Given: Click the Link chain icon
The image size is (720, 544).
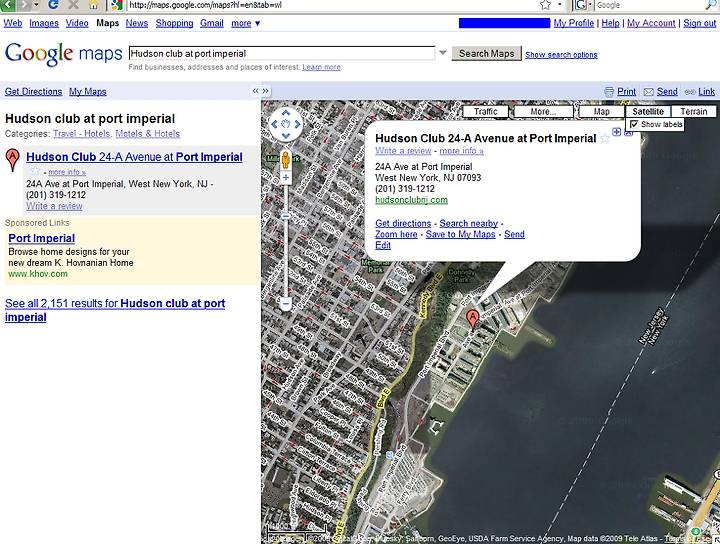Looking at the screenshot, I should tap(690, 92).
